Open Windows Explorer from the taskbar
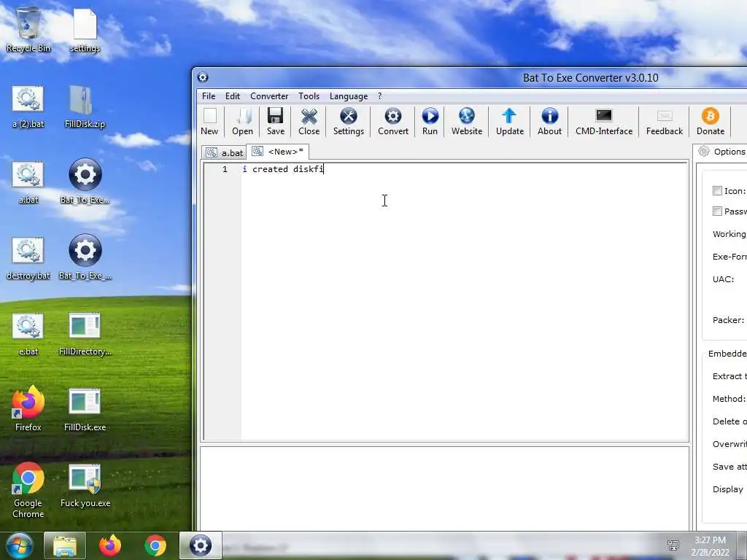747x560 pixels. (65, 545)
